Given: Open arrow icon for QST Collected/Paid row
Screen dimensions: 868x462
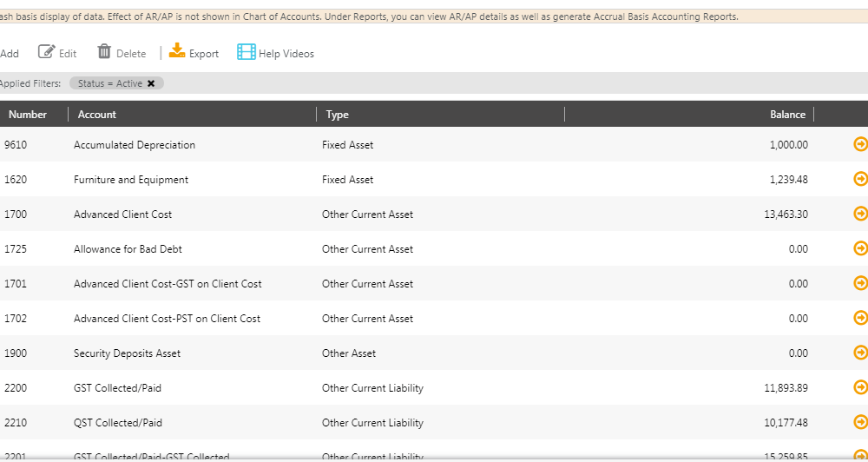Looking at the screenshot, I should point(860,422).
